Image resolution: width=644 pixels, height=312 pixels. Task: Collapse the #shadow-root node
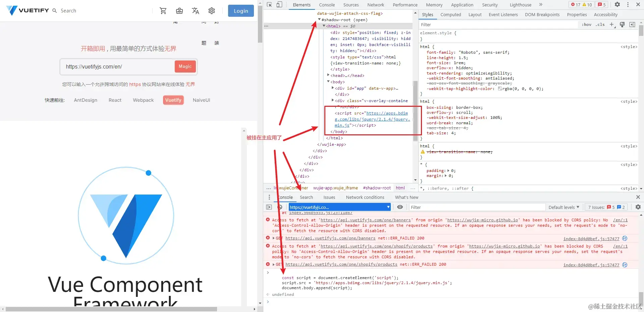click(x=319, y=19)
